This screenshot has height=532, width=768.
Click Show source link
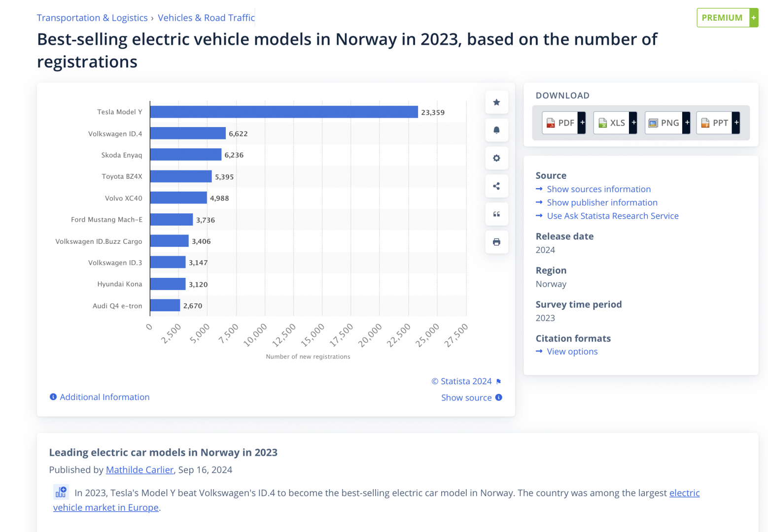466,398
